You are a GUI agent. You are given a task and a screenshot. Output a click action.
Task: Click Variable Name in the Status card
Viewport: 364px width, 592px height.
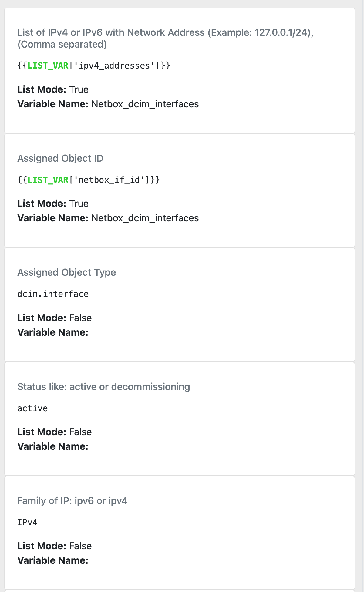point(53,446)
